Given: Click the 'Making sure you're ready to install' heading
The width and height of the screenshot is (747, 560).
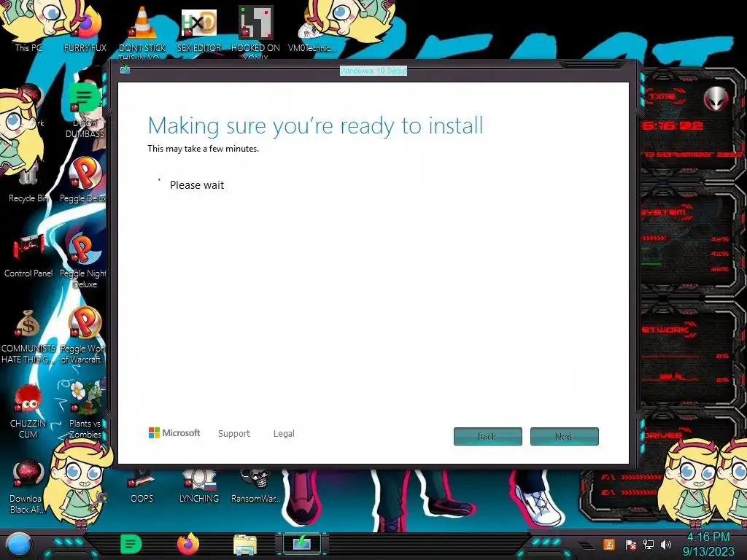Looking at the screenshot, I should [315, 125].
